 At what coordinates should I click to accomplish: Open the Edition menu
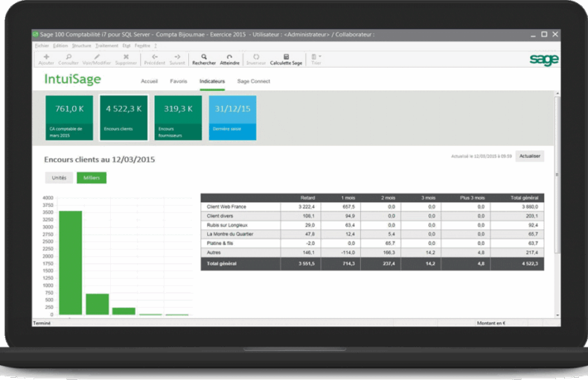(60, 45)
